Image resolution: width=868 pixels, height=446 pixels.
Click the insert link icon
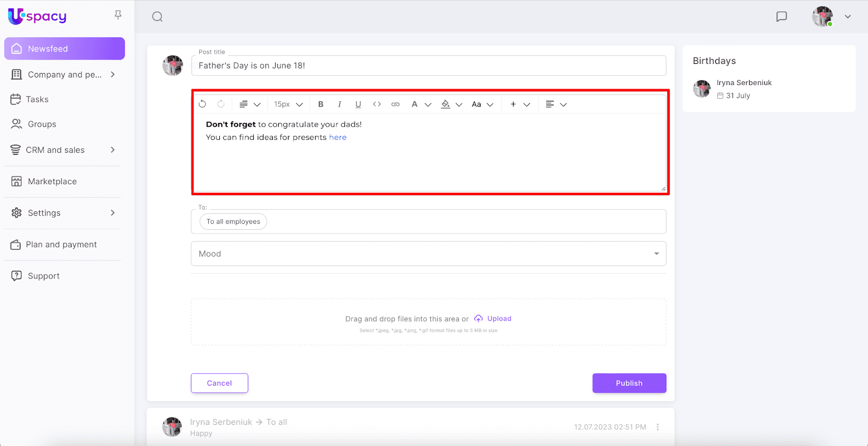point(395,104)
